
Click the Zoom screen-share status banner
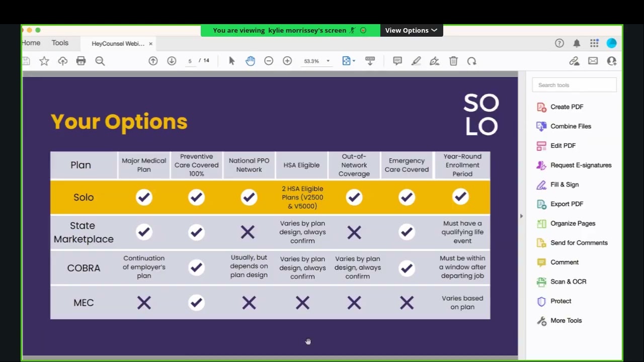coord(290,30)
